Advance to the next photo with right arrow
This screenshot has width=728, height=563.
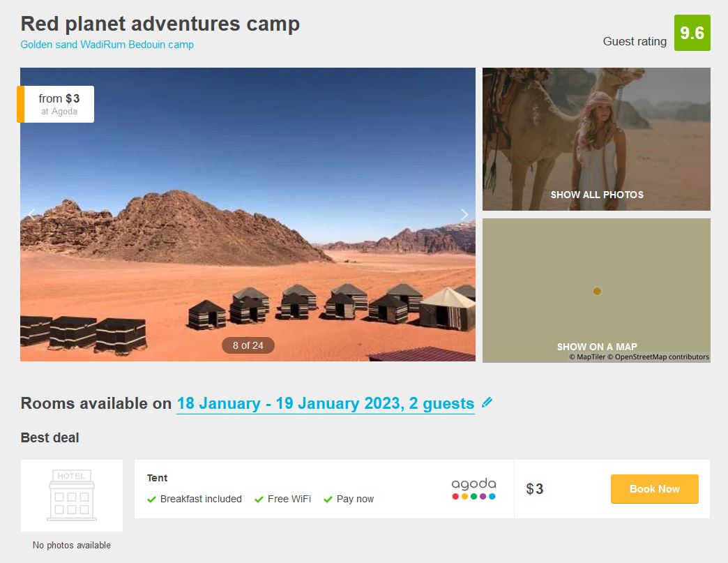coord(464,214)
